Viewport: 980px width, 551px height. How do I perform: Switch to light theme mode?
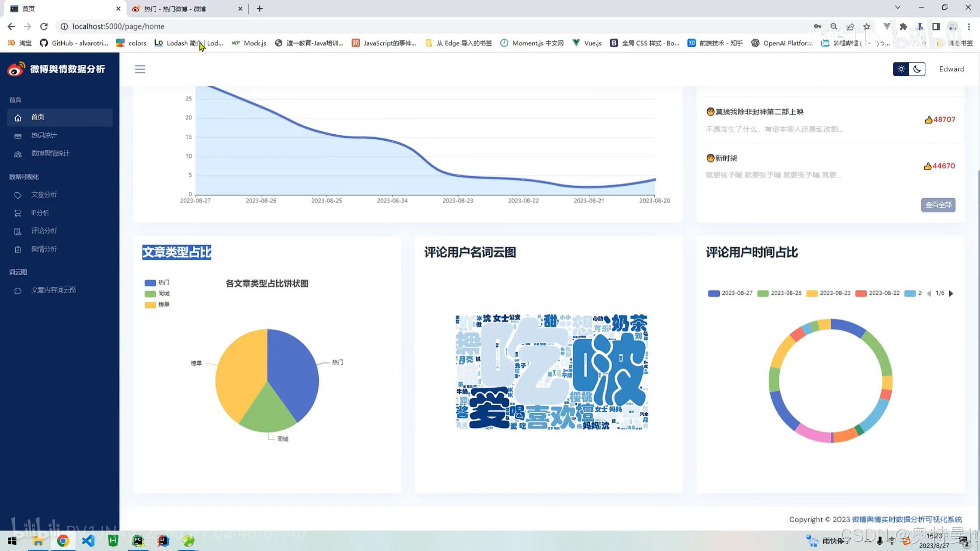[901, 69]
